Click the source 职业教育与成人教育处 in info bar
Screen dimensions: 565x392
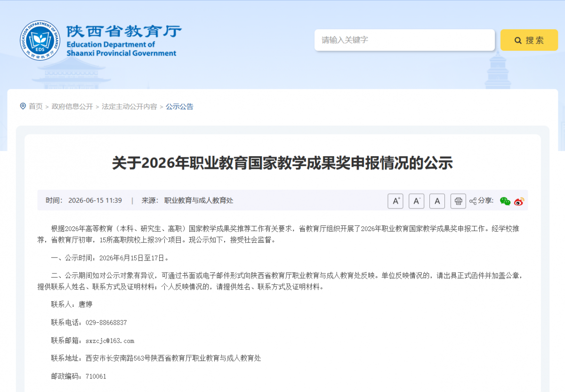199,200
